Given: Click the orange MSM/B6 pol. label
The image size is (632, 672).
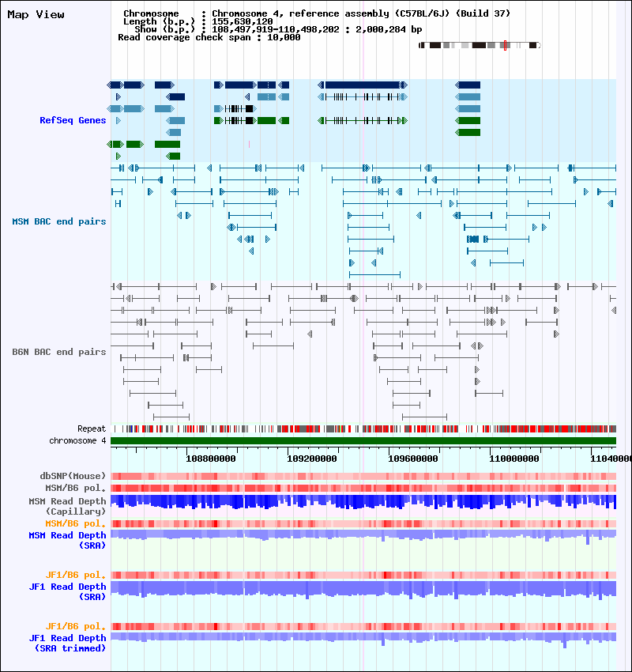Looking at the screenshot, I should (75, 523).
